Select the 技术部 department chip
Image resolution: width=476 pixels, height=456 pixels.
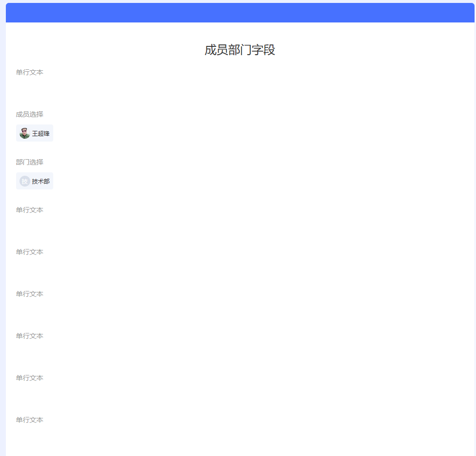click(x=34, y=181)
